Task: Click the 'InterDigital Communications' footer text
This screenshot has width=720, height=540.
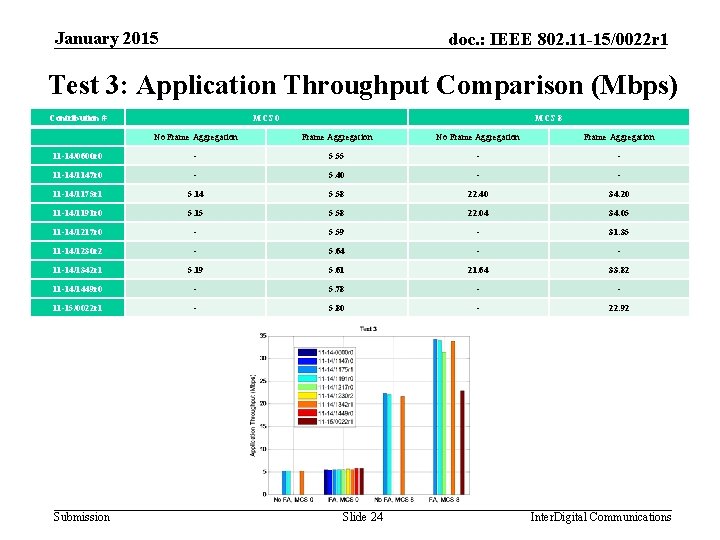Action: (x=601, y=517)
